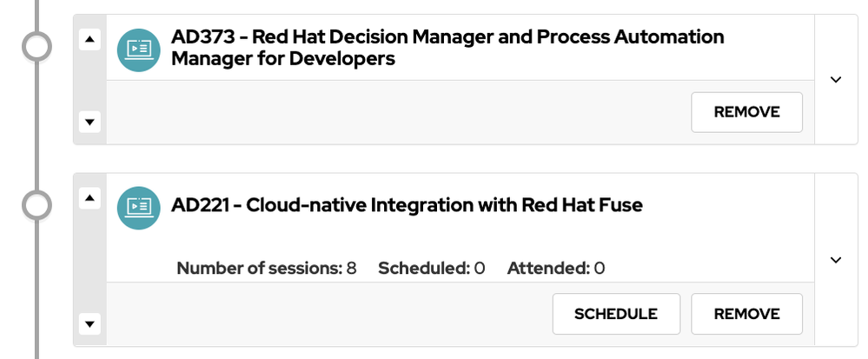Move AD221 course up in the list
This screenshot has width=868, height=359.
coord(89,198)
